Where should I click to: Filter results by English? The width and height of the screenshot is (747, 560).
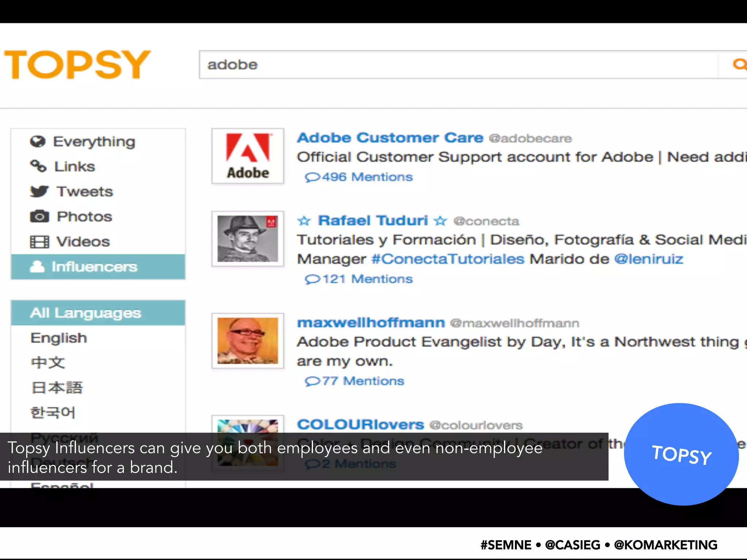(x=59, y=338)
